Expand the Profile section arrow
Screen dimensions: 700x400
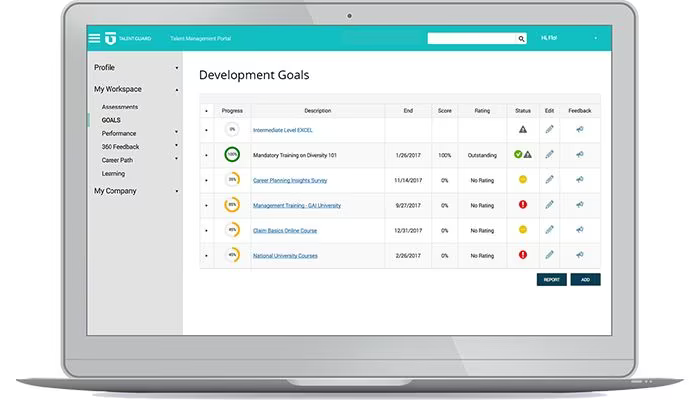(177, 68)
